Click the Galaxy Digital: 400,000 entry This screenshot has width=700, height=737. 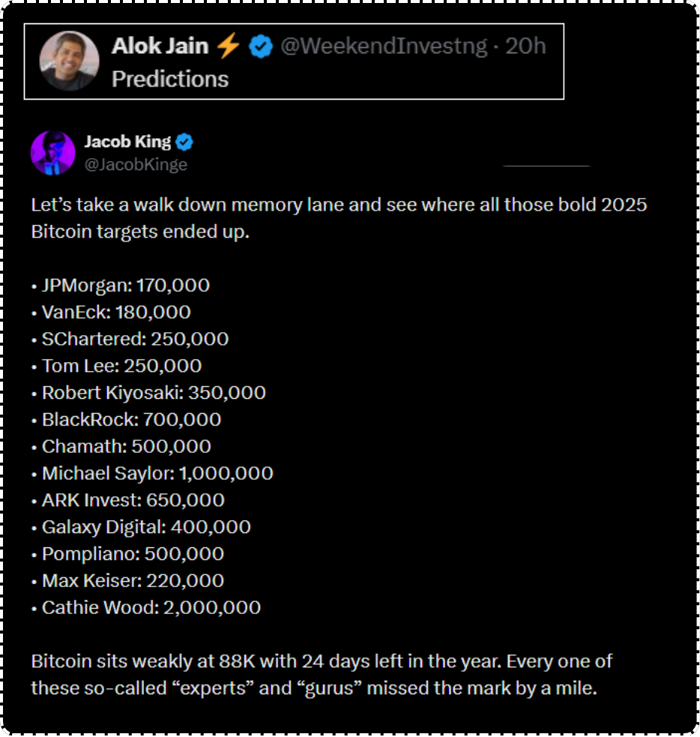[x=142, y=527]
